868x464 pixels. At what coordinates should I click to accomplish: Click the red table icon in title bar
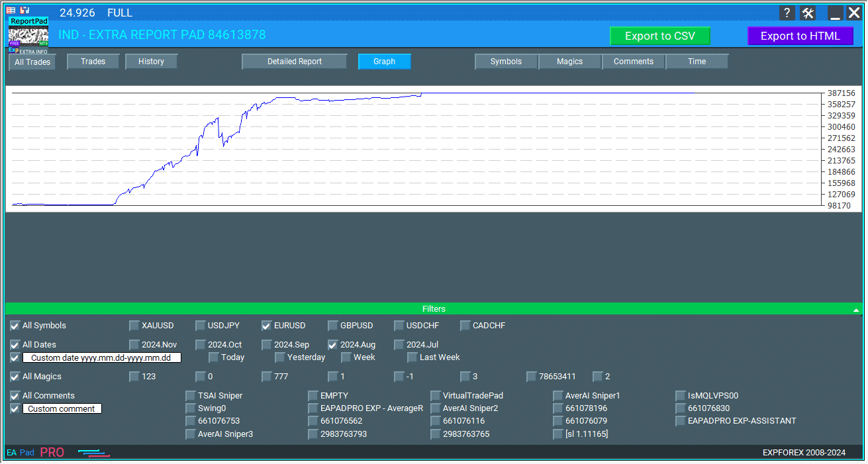pyautogui.click(x=11, y=11)
